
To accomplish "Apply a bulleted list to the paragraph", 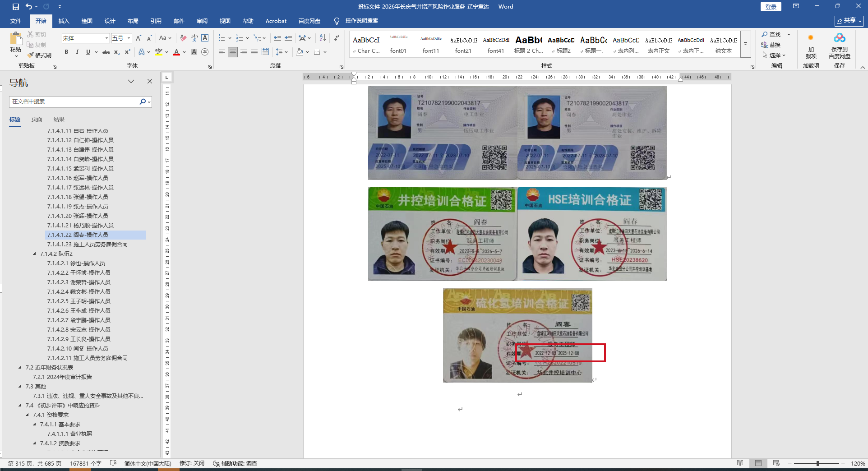I will pyautogui.click(x=222, y=38).
